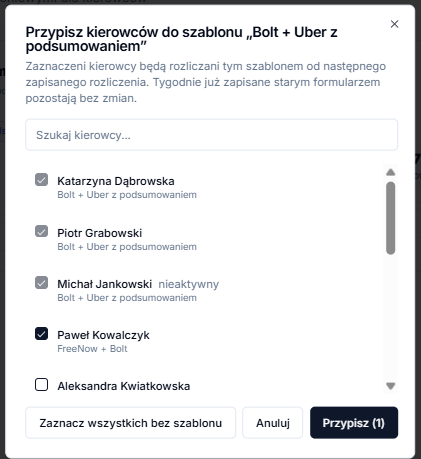421x459 pixels.
Task: Focus the "Szukaj kierowcy..." search field
Action: click(211, 135)
